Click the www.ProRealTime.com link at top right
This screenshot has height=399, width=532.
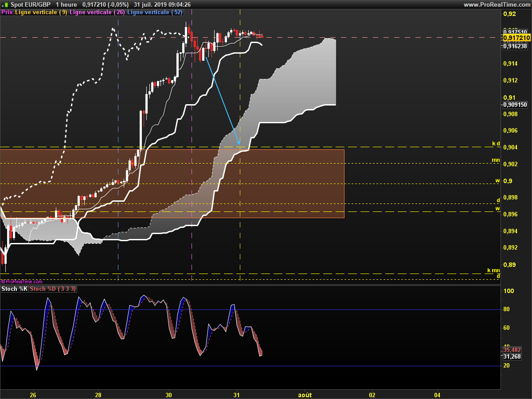[x=497, y=4]
